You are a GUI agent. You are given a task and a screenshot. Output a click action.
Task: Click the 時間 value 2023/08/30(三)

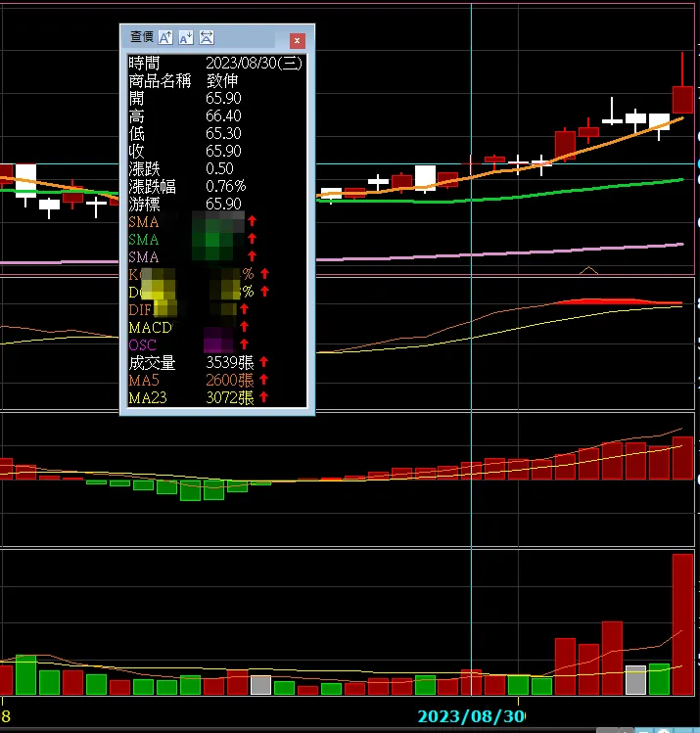pyautogui.click(x=254, y=63)
